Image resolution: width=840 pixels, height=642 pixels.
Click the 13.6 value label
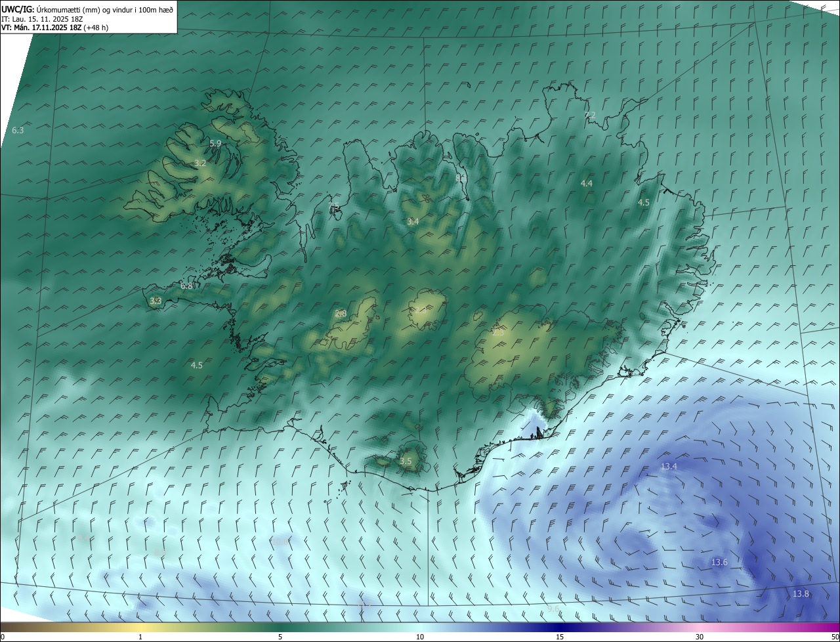coord(719,563)
